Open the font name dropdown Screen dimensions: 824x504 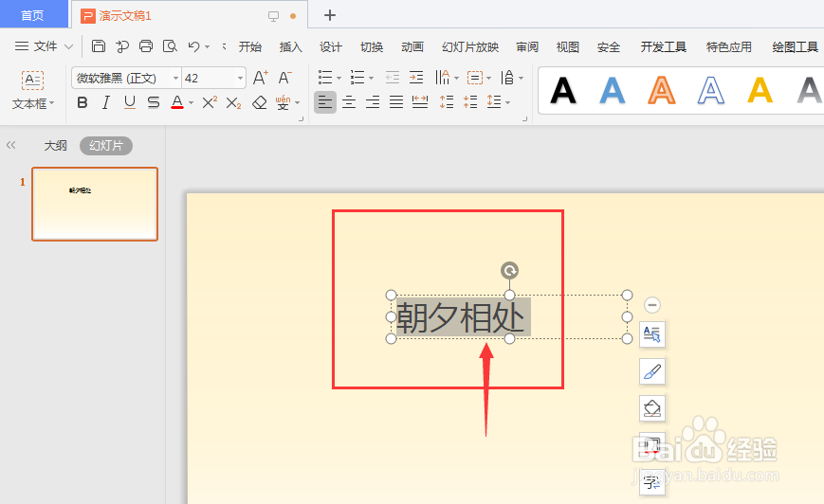point(175,79)
